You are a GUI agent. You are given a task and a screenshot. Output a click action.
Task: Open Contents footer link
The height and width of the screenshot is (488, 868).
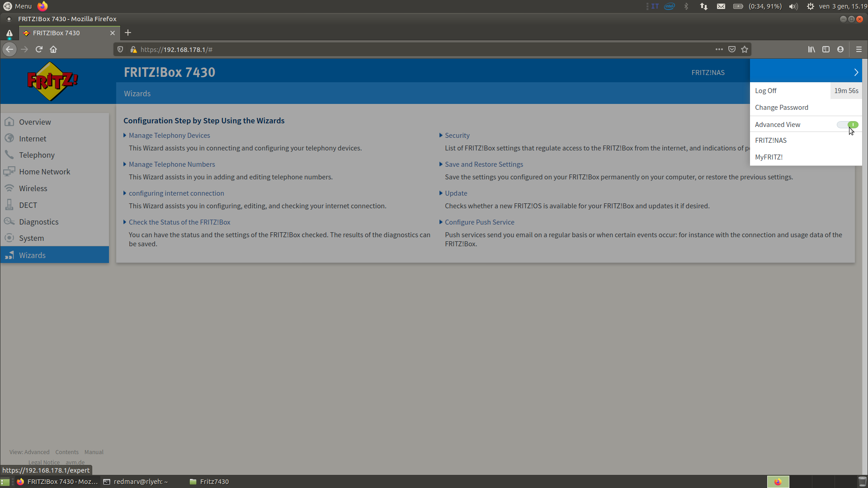coord(67,452)
